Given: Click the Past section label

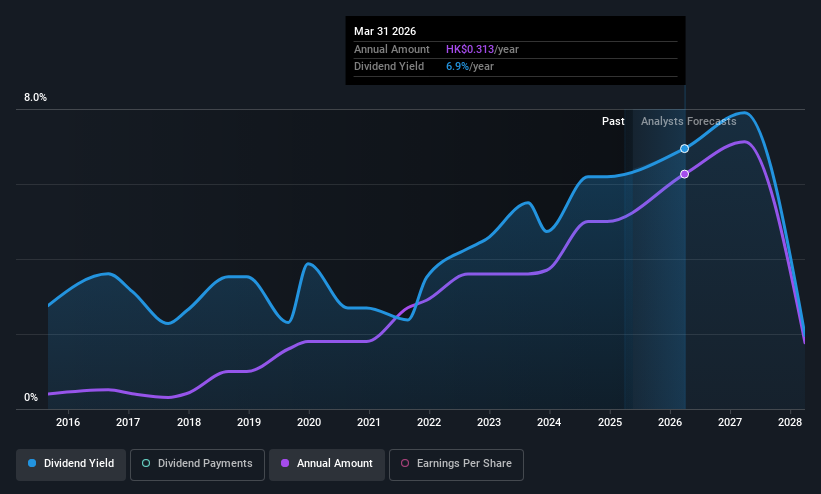Looking at the screenshot, I should click(x=613, y=122).
